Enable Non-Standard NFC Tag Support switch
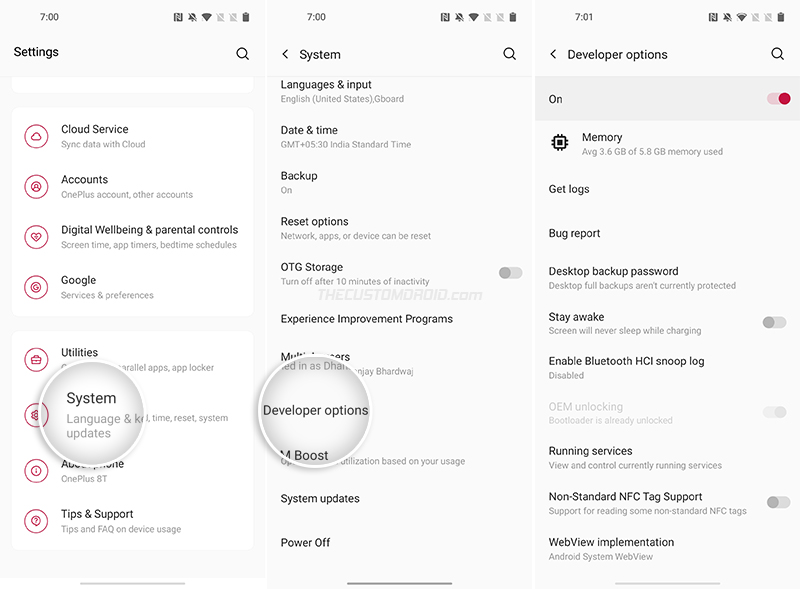The height and width of the screenshot is (589, 800). [778, 502]
